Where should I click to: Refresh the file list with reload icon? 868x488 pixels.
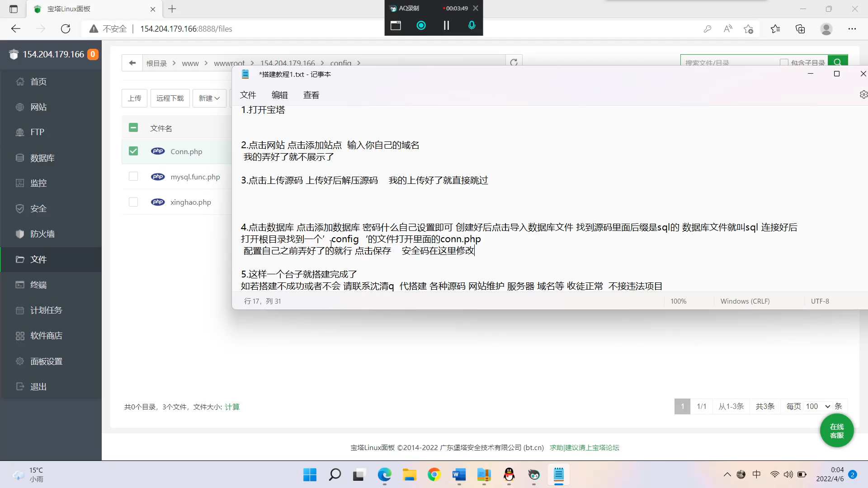pos(514,62)
